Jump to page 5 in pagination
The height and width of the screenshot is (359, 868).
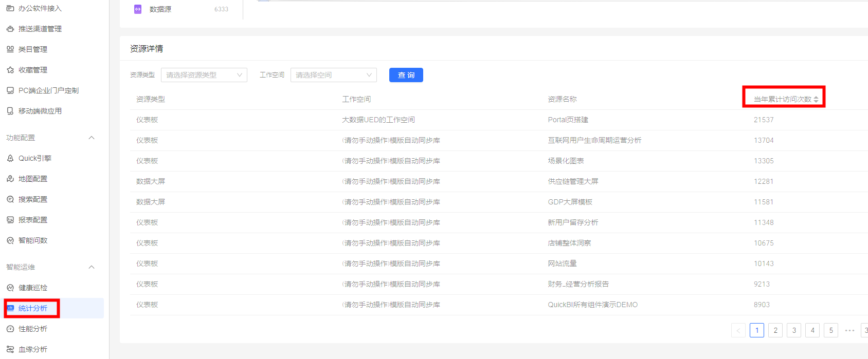[831, 330]
